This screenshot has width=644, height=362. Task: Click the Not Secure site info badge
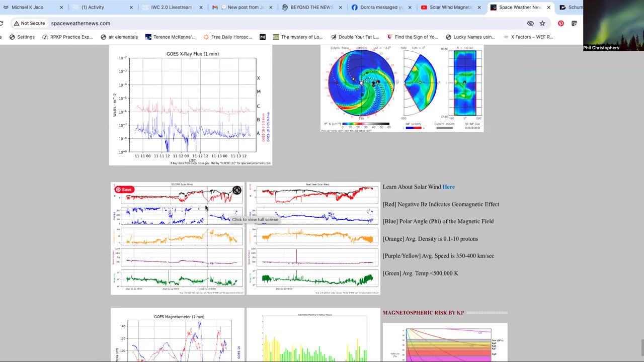click(x=30, y=23)
